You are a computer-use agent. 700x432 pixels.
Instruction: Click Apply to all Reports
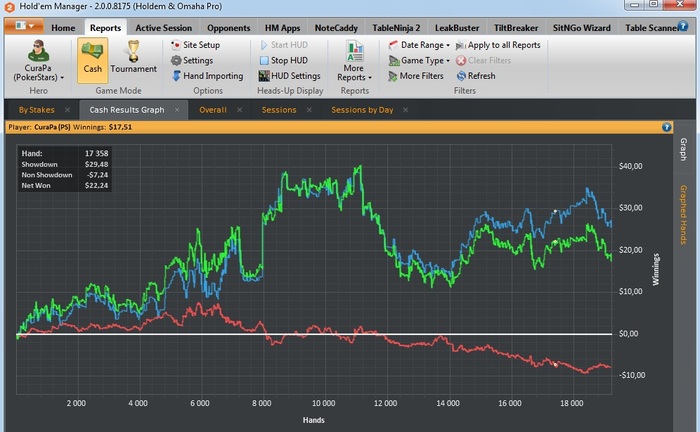(498, 45)
